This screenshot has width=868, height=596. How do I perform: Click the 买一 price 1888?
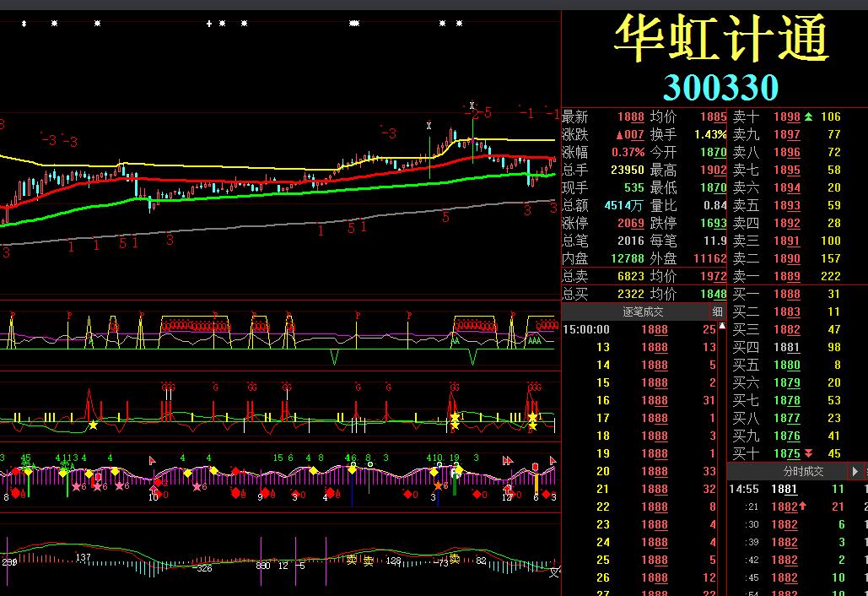[787, 294]
